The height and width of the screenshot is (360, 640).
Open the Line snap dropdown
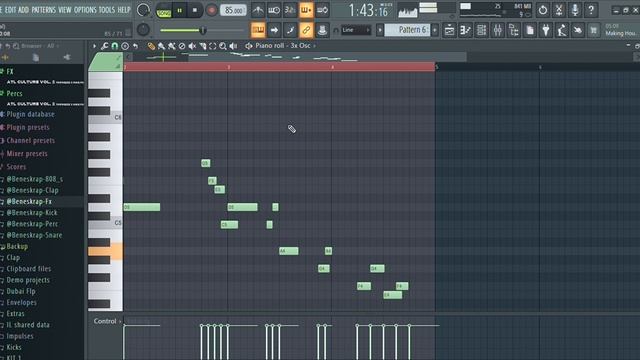(x=356, y=30)
